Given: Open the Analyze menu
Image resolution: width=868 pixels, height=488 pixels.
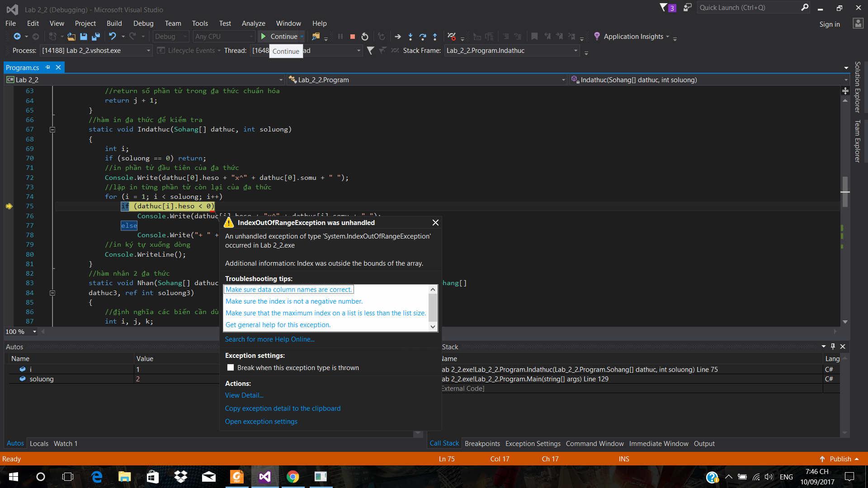Looking at the screenshot, I should 253,23.
